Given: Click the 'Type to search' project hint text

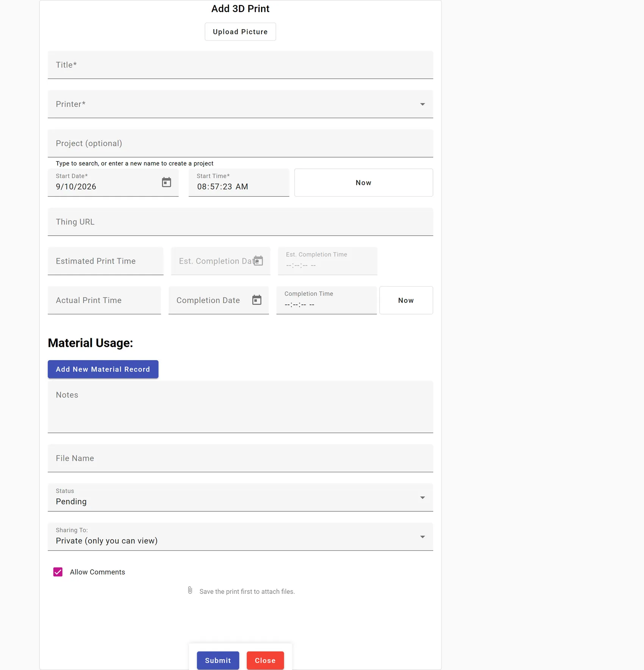Looking at the screenshot, I should [134, 164].
